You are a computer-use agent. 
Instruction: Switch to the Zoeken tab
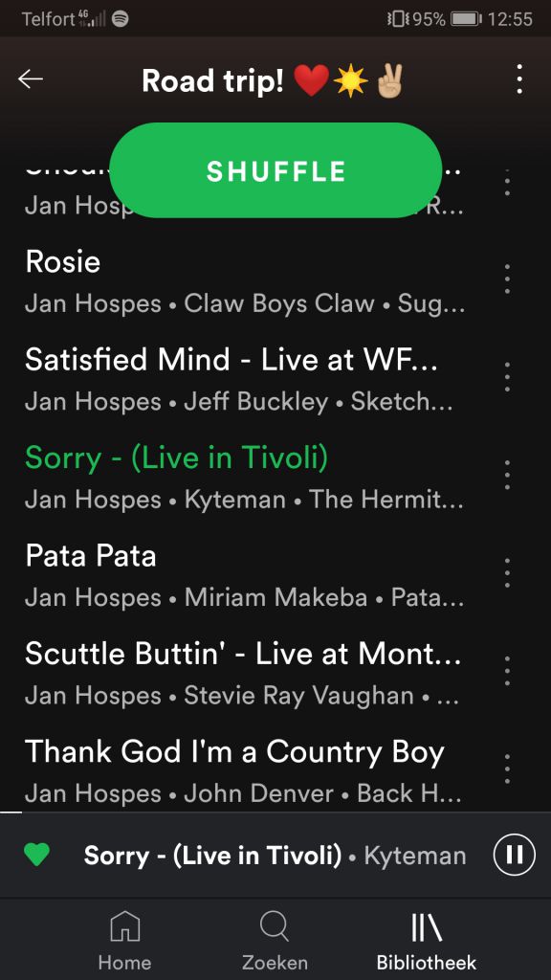point(275,940)
